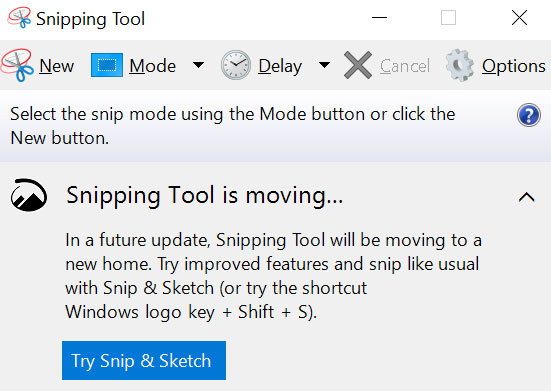Click the Snipping Tool title bar icon

click(x=20, y=18)
